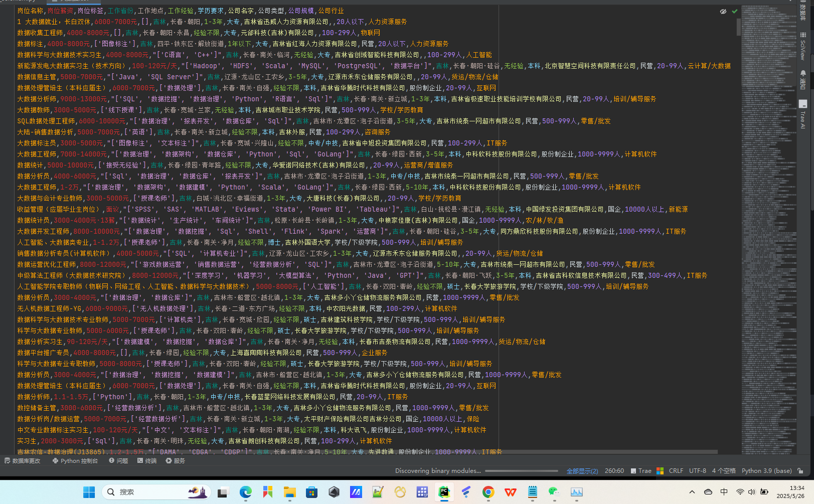
Task: Open the 终端 terminal tool window
Action: pyautogui.click(x=147, y=461)
